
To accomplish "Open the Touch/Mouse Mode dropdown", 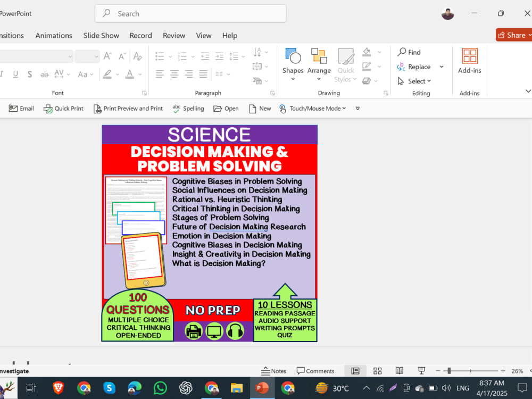I will click(312, 109).
